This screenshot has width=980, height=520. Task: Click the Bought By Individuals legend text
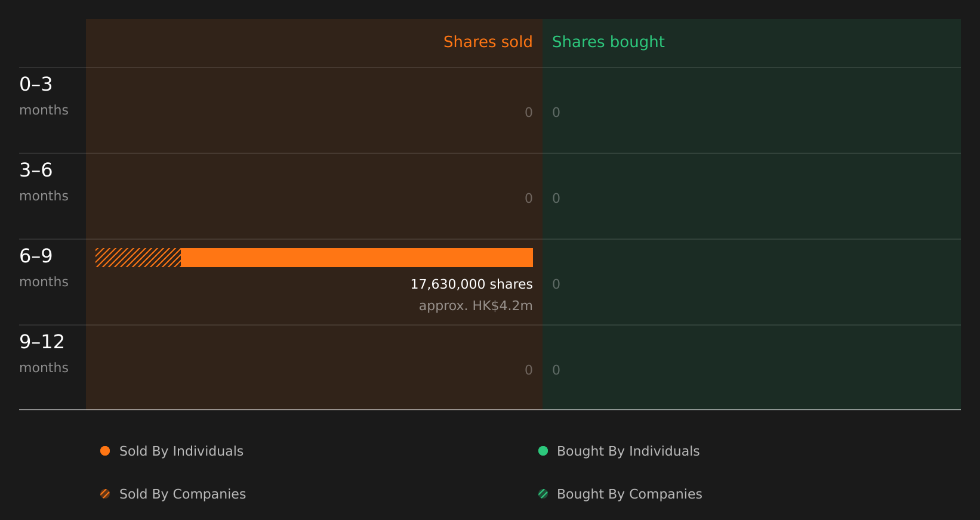point(628,451)
